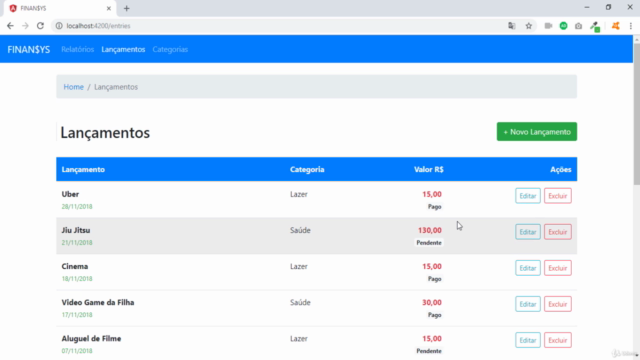Click the date 28/11/2018
640x360 pixels.
(77, 207)
